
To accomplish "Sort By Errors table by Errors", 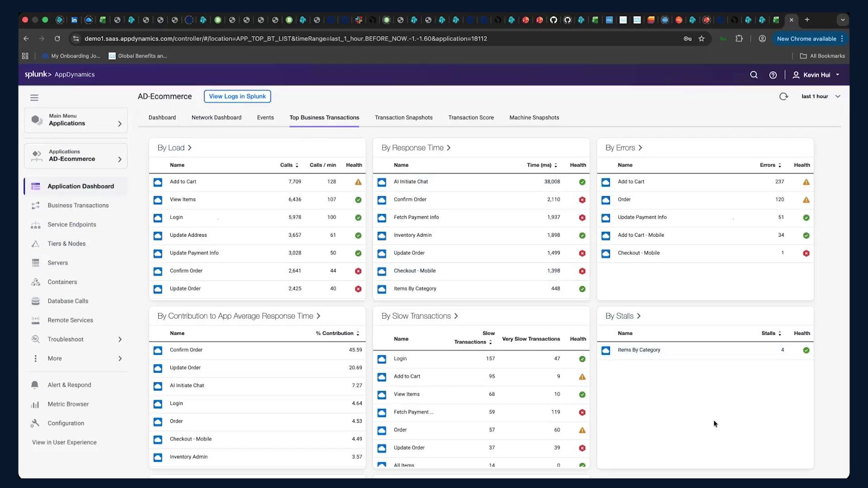I will 770,165.
